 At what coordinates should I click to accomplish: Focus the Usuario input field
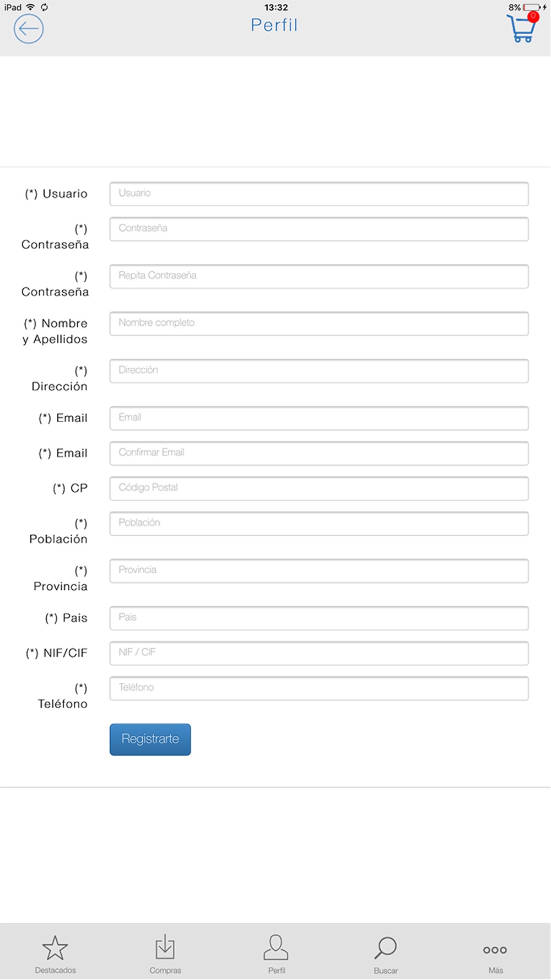[x=319, y=193]
